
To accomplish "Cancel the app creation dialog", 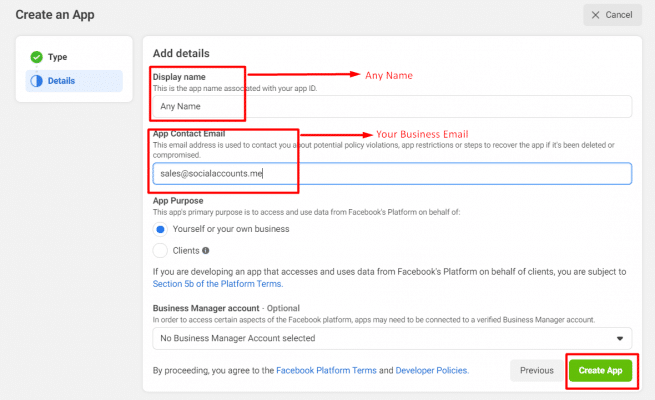I will point(612,15).
